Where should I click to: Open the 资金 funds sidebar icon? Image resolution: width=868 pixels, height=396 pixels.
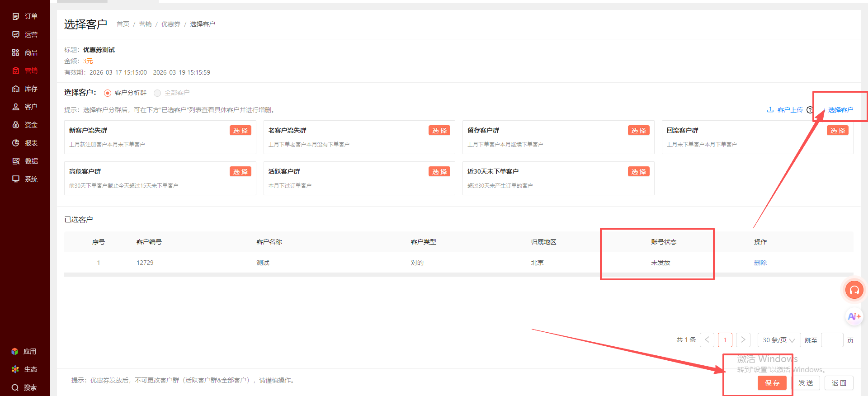(x=16, y=125)
